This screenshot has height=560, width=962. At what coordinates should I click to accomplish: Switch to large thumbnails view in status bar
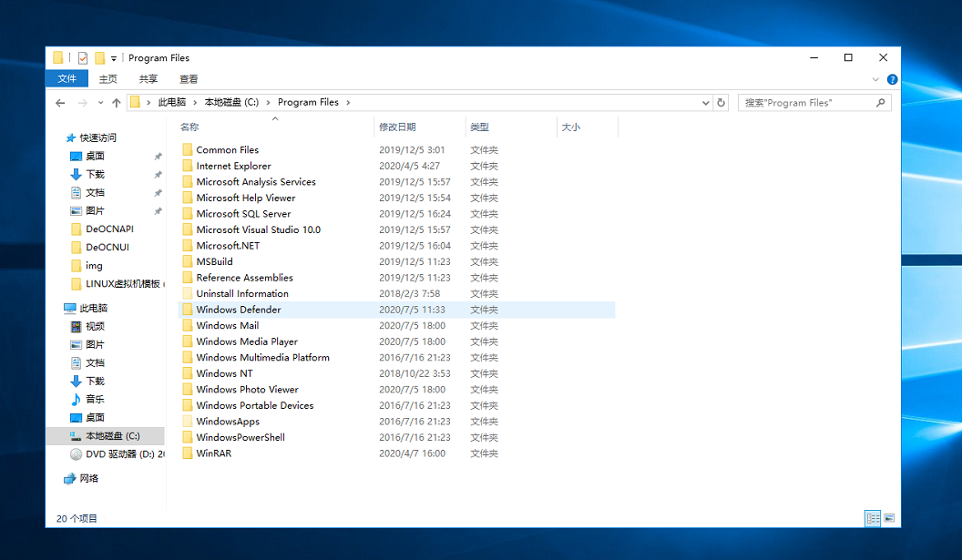tap(889, 518)
